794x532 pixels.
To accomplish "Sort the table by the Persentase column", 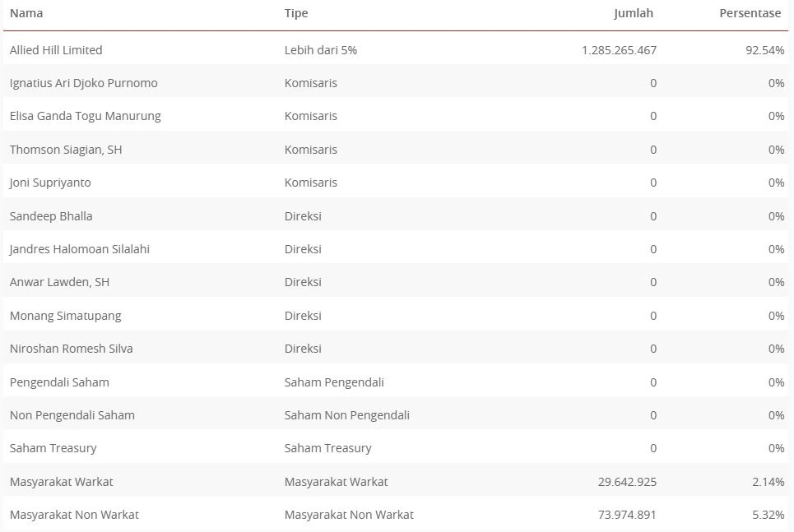I will 750,13.
